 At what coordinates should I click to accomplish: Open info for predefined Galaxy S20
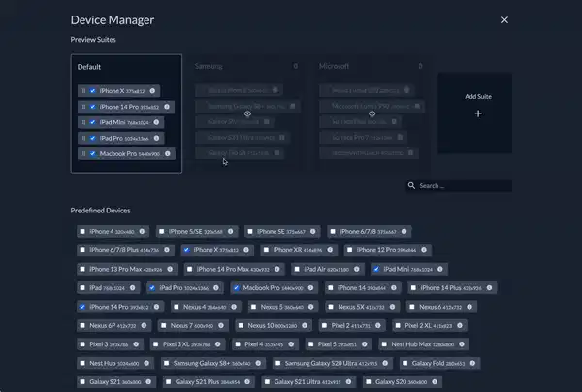tap(435, 381)
